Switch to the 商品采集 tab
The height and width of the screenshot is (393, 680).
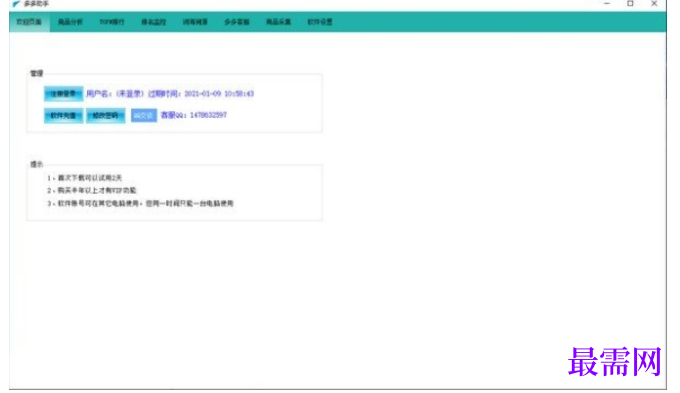tap(278, 22)
